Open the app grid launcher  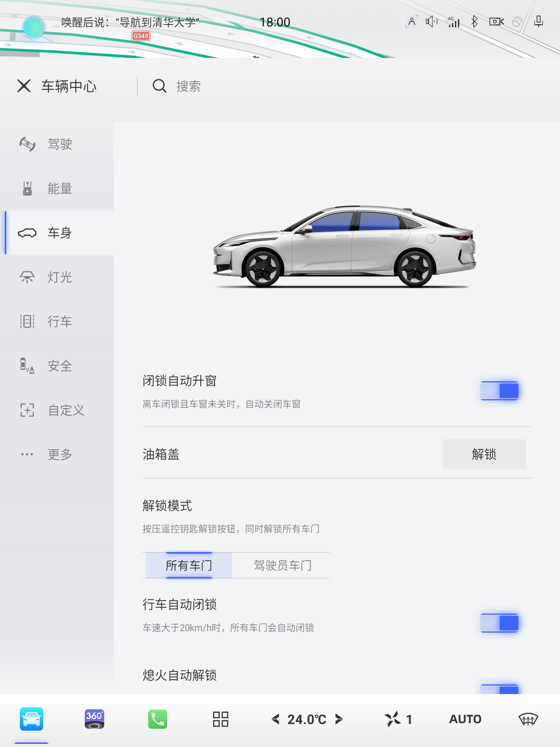click(x=220, y=719)
